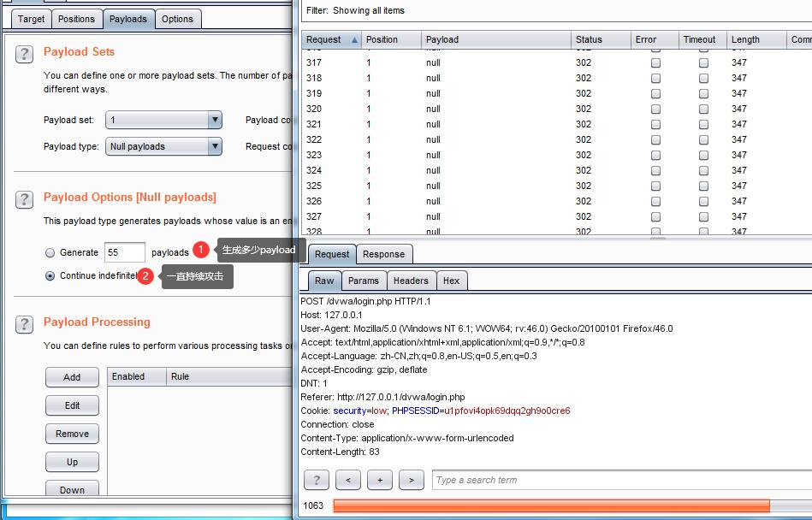This screenshot has height=520, width=812.
Task: Open help for Payload Processing section
Action: [24, 324]
